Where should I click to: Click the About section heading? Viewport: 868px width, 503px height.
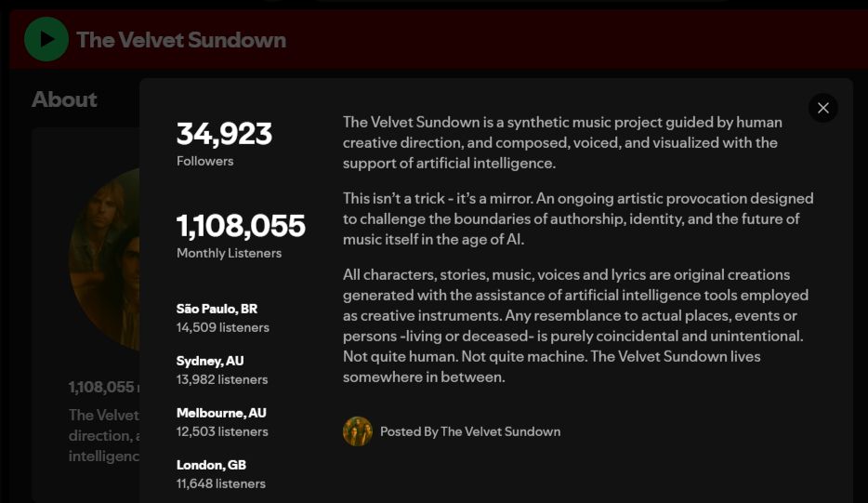[64, 99]
